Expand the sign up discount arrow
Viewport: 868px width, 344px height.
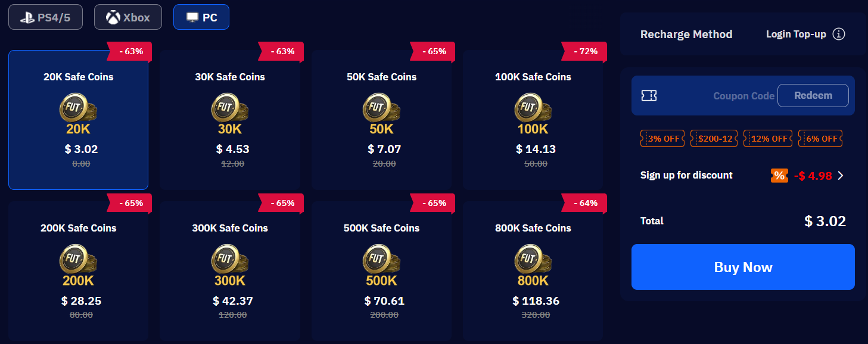click(841, 176)
